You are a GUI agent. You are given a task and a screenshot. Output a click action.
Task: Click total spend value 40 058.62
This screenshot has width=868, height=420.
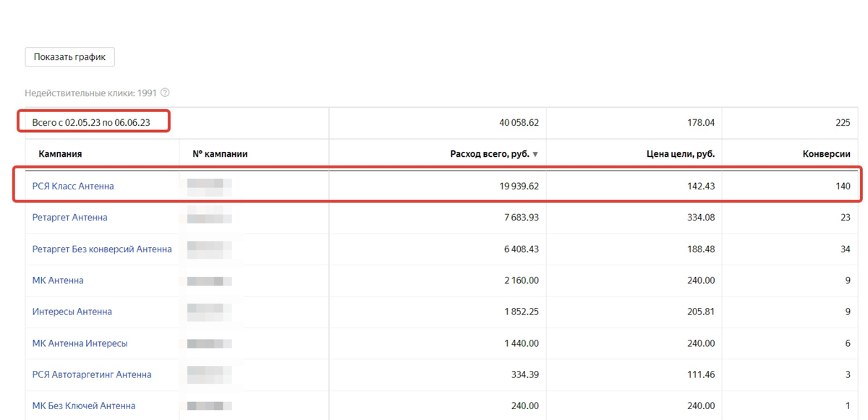(x=519, y=123)
